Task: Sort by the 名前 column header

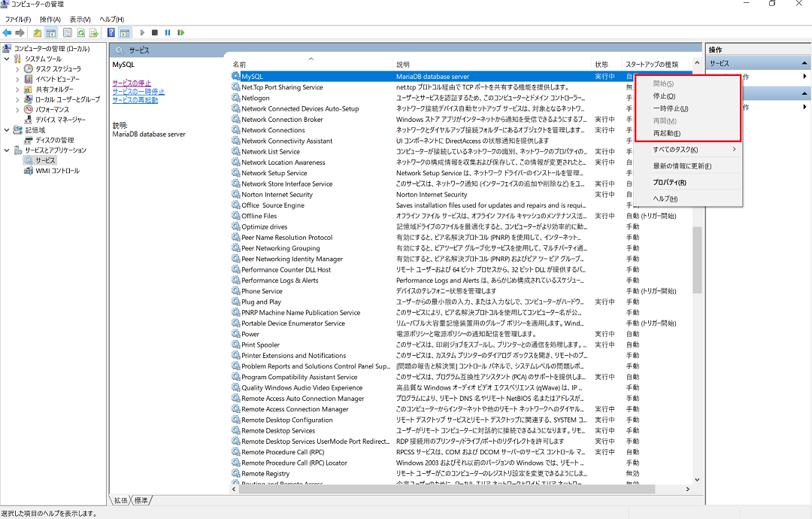Action: click(311, 64)
